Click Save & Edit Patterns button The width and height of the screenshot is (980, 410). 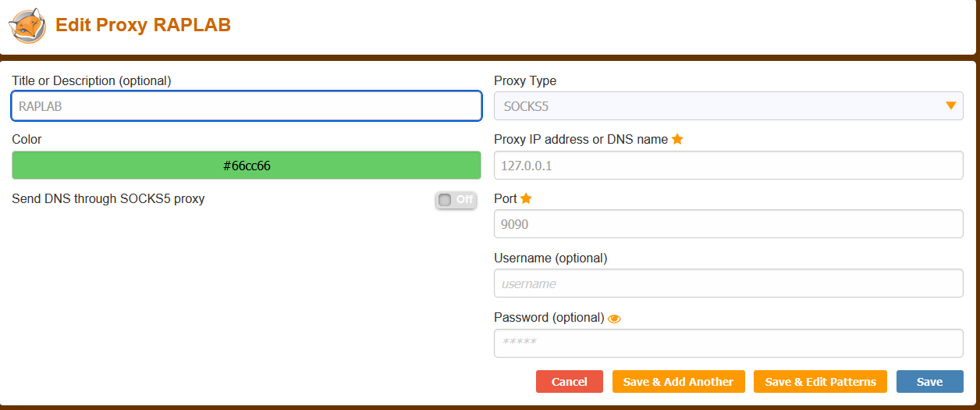(x=820, y=381)
